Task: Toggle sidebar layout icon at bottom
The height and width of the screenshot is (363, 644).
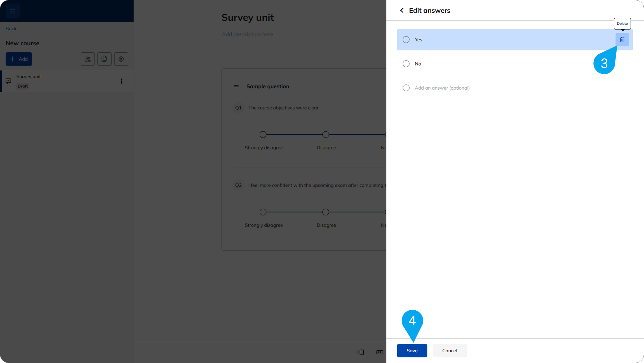Action: click(361, 352)
